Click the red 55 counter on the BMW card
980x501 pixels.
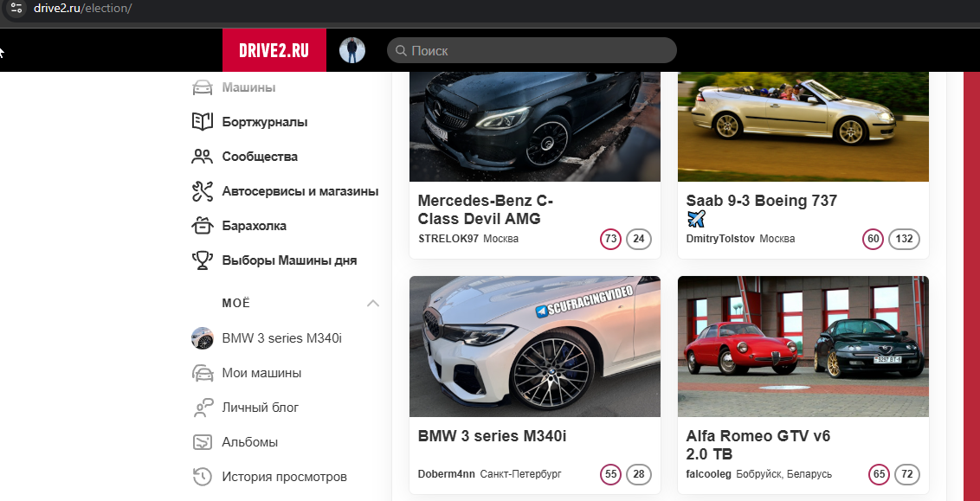[610, 475]
